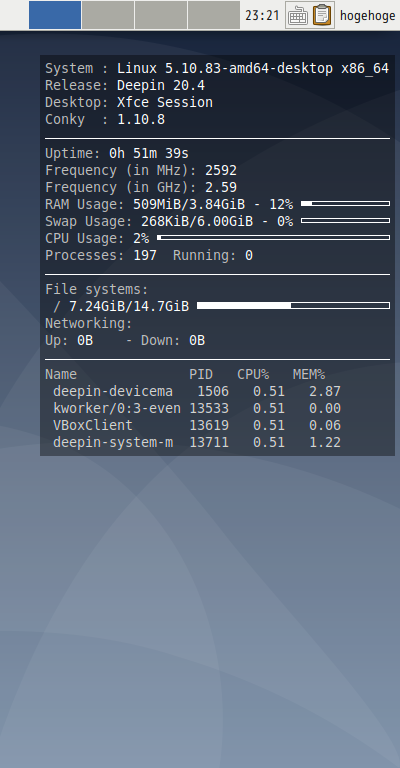
Task: Select the CPU% column header
Action: click(x=253, y=375)
